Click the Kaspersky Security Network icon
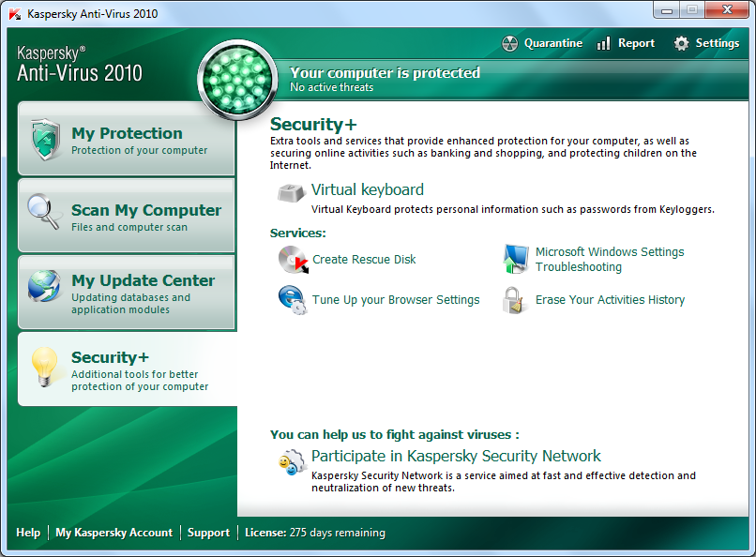Viewport: 756px width, 557px height. point(292,461)
